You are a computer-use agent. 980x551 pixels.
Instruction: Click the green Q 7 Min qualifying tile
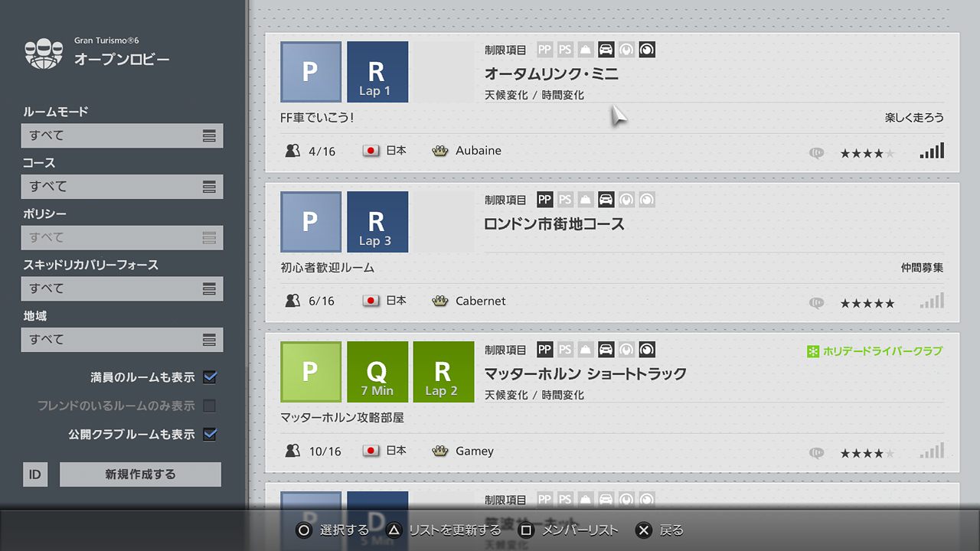(377, 372)
